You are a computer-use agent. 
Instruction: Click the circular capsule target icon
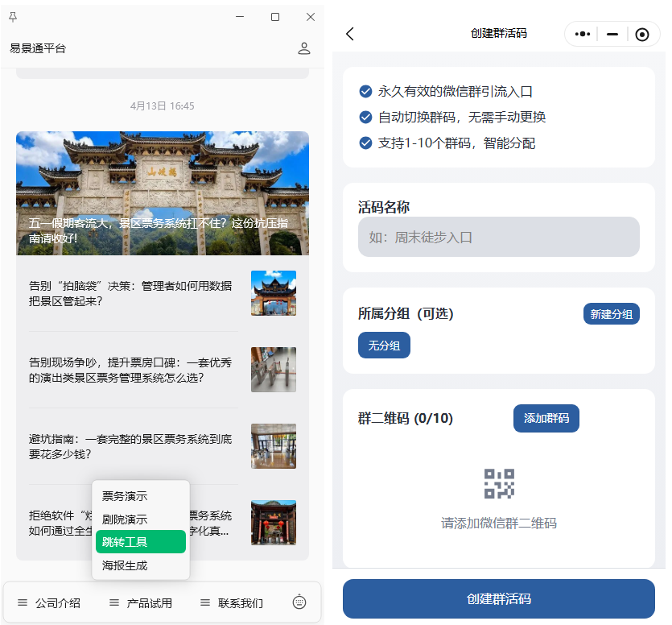pos(641,34)
